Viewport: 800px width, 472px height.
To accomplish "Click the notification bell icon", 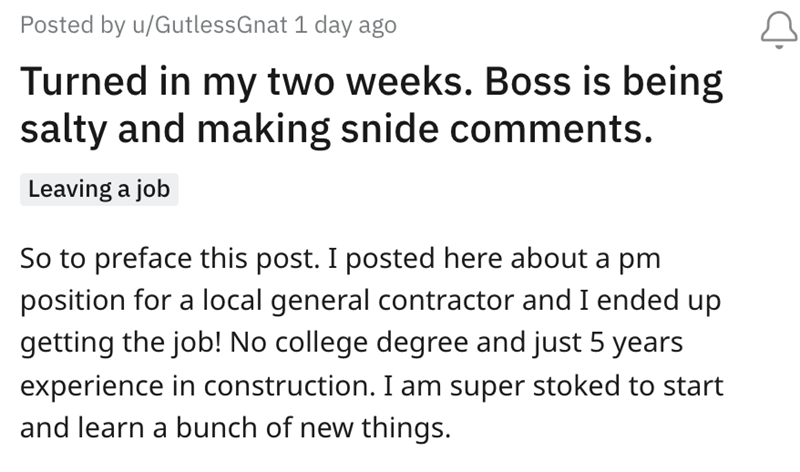I will pyautogui.click(x=775, y=28).
